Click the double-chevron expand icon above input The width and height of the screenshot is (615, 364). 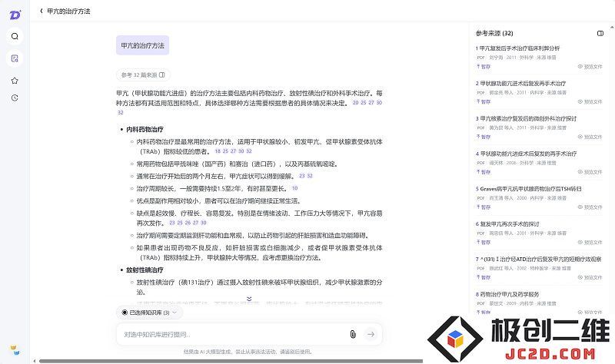(x=249, y=299)
